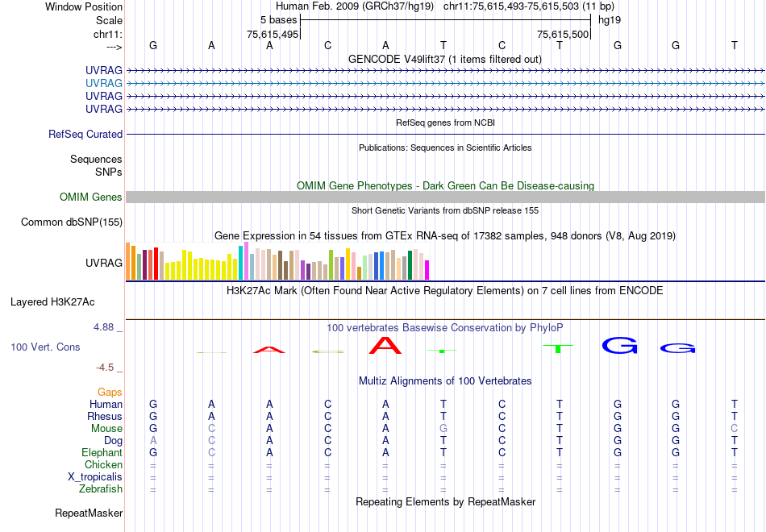Click the 'Sequences' sub-track label
Viewport: 766px width, 532px height.
(x=96, y=160)
